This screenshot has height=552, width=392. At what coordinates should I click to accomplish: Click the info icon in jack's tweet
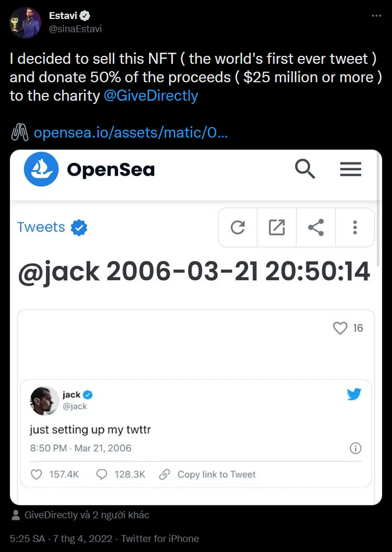click(x=356, y=448)
